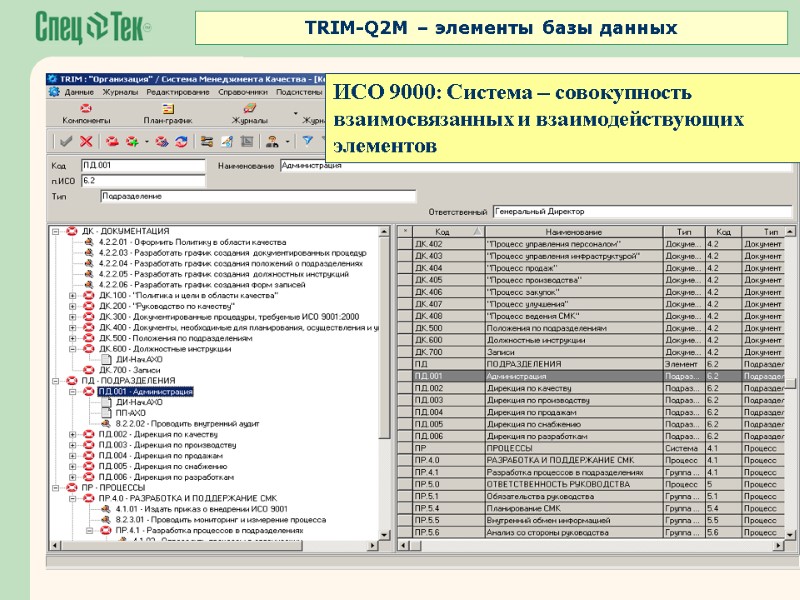Refresh data using circular arrows icon

tap(184, 143)
